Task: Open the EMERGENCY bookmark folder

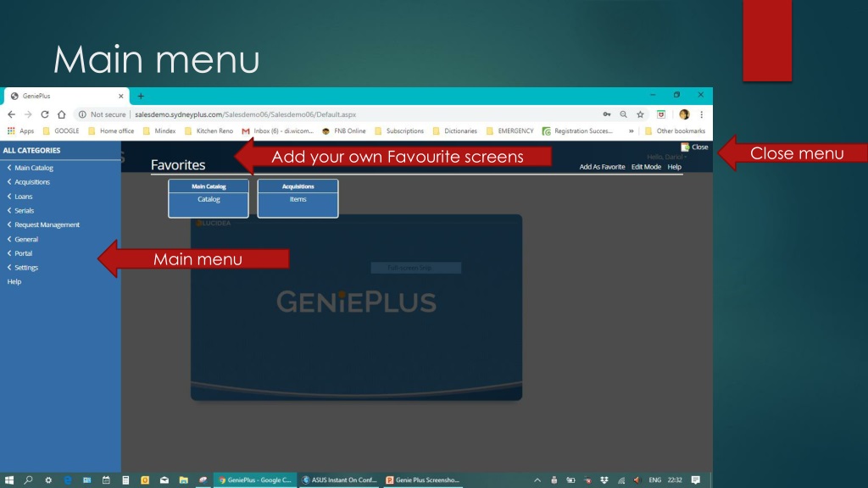Action: pyautogui.click(x=509, y=131)
